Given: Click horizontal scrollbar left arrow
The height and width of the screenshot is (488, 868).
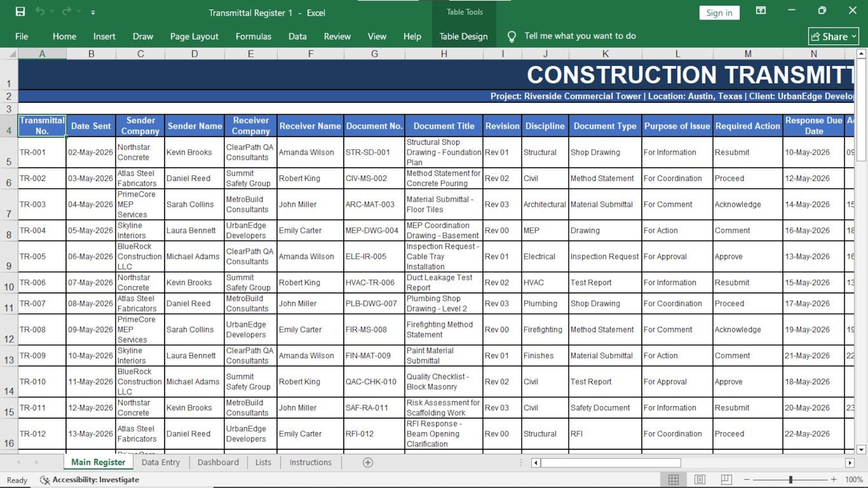Looking at the screenshot, I should tap(536, 463).
